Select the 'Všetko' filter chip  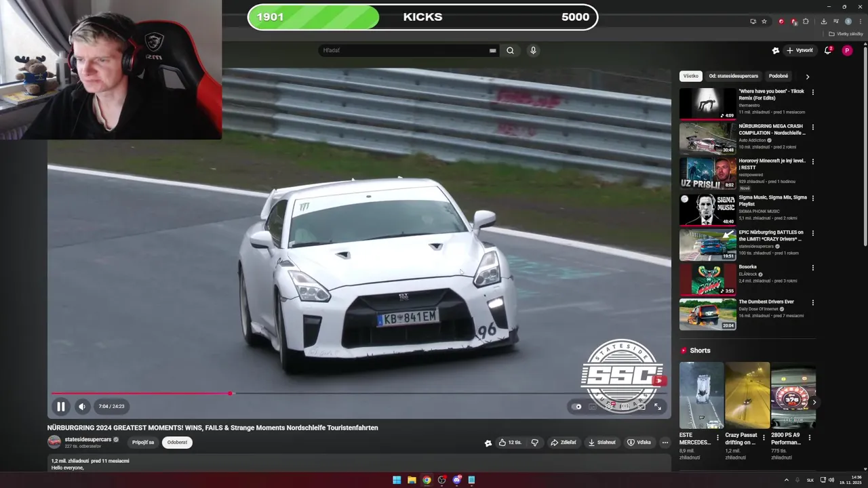click(x=691, y=76)
